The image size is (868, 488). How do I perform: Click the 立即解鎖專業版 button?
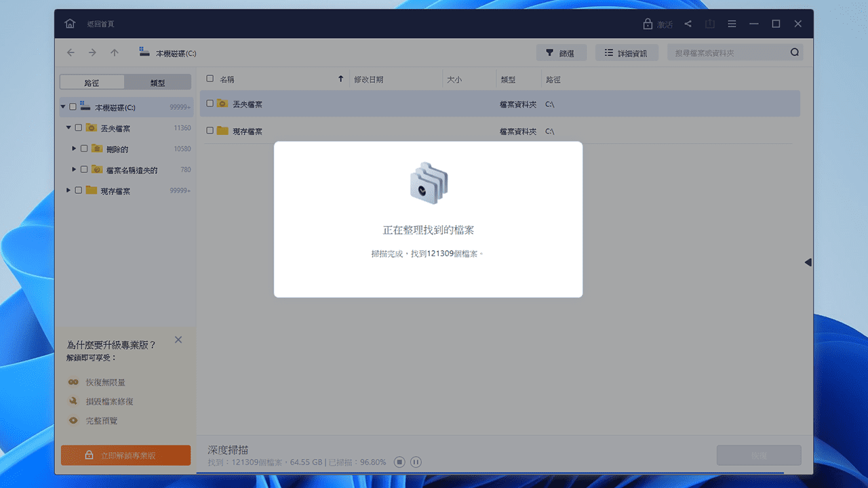[125, 455]
